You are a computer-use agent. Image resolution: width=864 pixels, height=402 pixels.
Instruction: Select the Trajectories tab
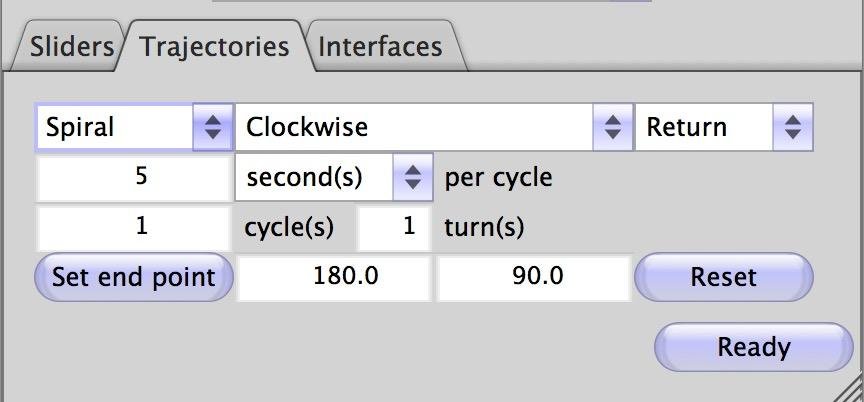pos(214,47)
